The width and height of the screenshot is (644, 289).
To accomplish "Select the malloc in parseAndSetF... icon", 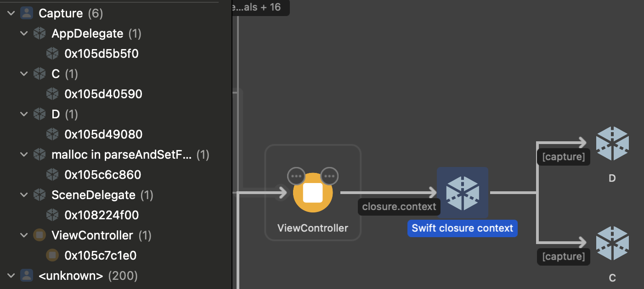I will point(39,154).
